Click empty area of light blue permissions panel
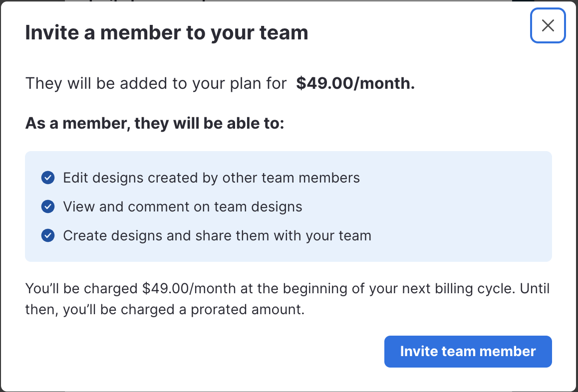The width and height of the screenshot is (578, 392). (x=461, y=206)
